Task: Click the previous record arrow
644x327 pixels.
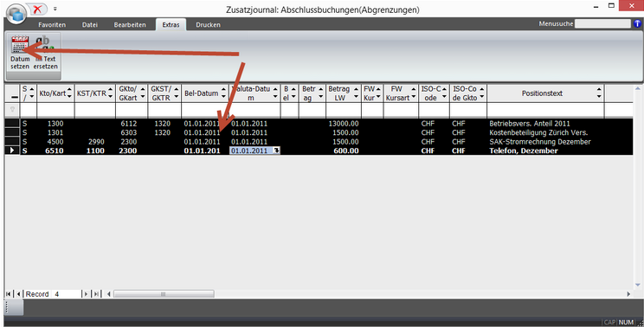Action: [18, 294]
